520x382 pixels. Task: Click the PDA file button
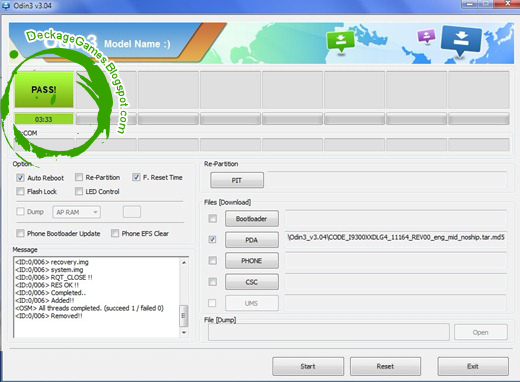252,240
